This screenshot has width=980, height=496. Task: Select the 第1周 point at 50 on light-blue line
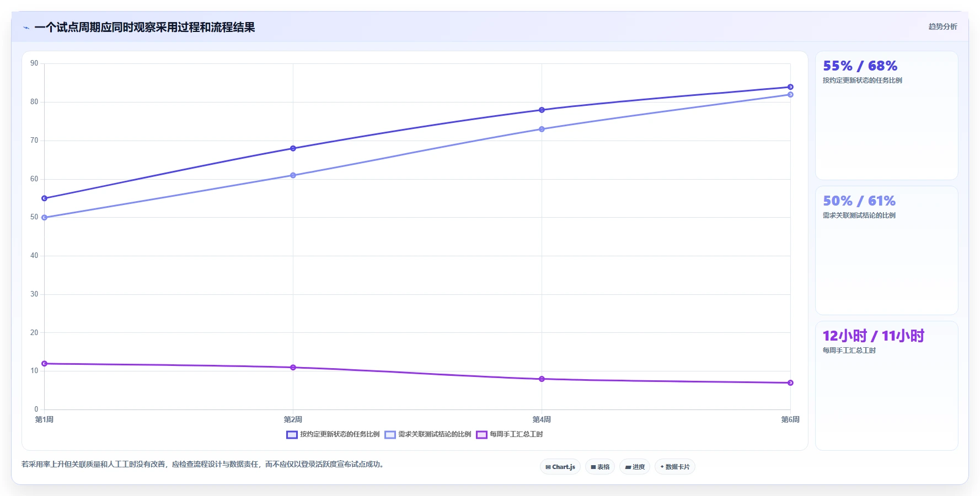(x=45, y=218)
